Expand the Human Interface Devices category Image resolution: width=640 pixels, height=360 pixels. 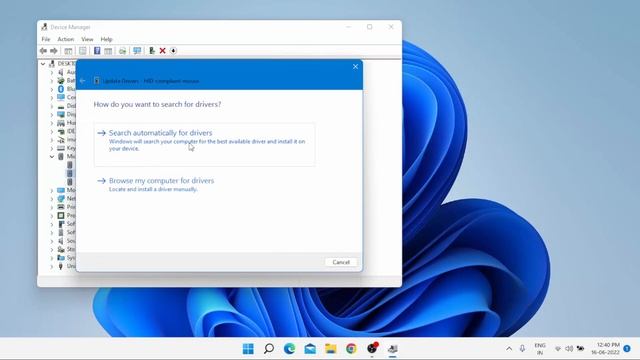coord(52,123)
